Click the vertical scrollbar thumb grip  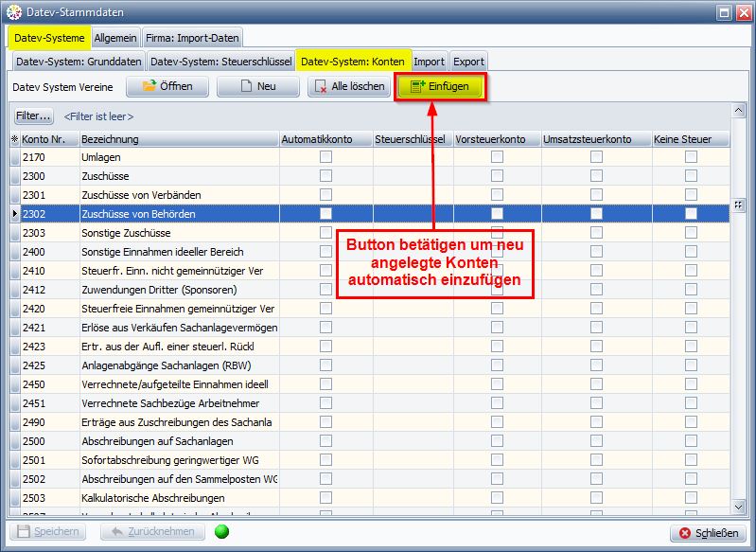click(x=738, y=205)
